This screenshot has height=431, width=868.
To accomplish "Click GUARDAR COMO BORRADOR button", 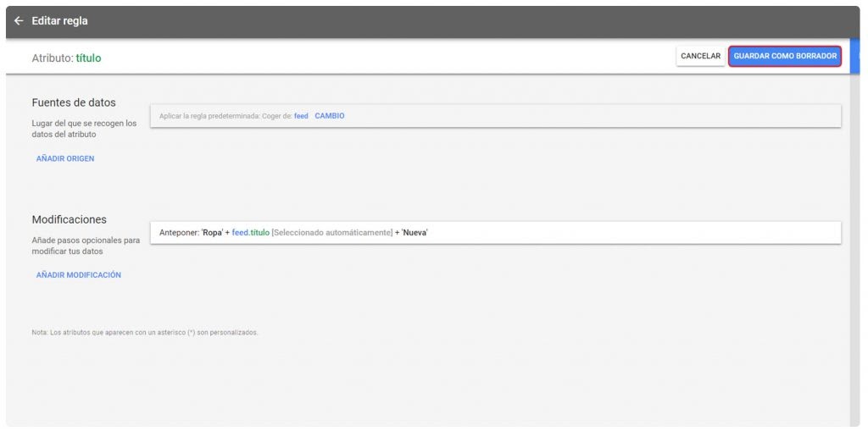I will tap(785, 57).
